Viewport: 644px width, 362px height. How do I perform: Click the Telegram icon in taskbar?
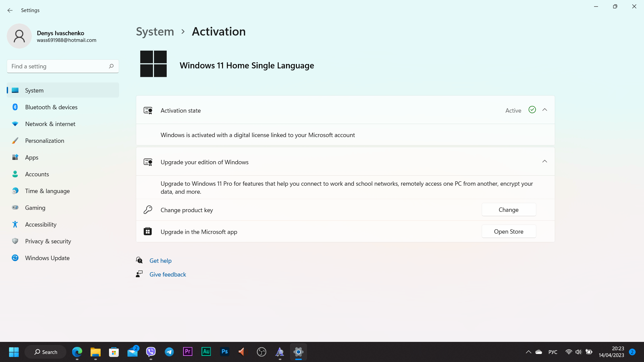169,352
